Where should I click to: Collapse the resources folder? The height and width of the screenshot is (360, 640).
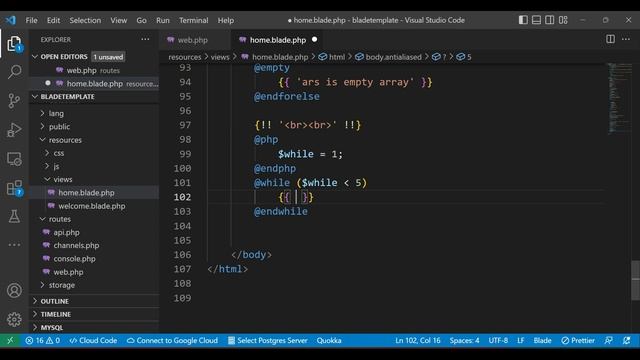pos(65,140)
